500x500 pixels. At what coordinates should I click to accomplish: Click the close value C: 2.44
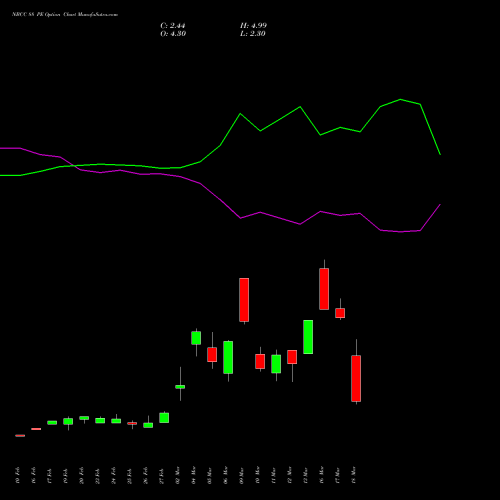(x=173, y=26)
